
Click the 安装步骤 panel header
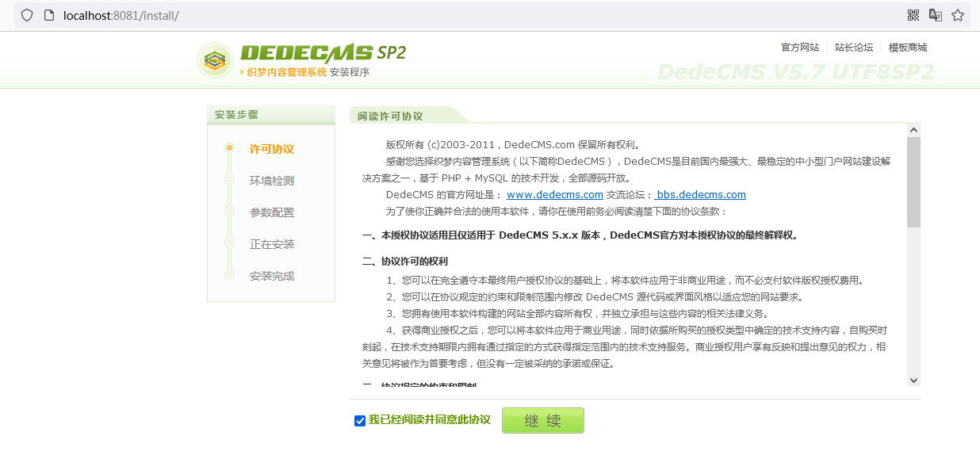click(270, 115)
